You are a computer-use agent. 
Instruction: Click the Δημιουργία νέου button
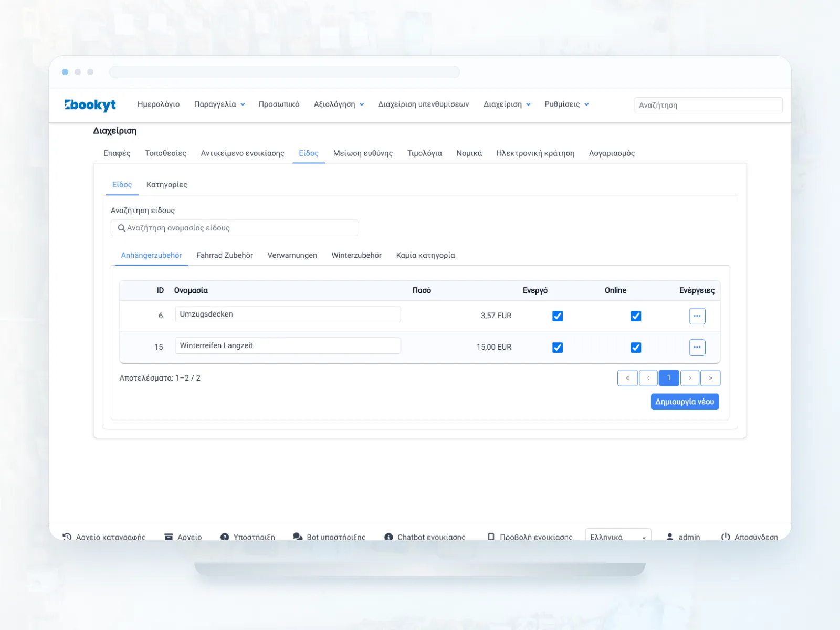tap(685, 402)
